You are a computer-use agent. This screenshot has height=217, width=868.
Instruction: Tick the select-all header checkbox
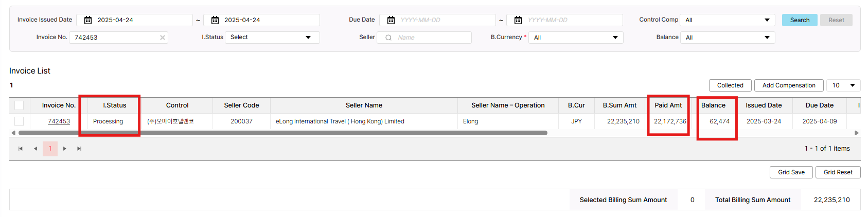pos(19,105)
